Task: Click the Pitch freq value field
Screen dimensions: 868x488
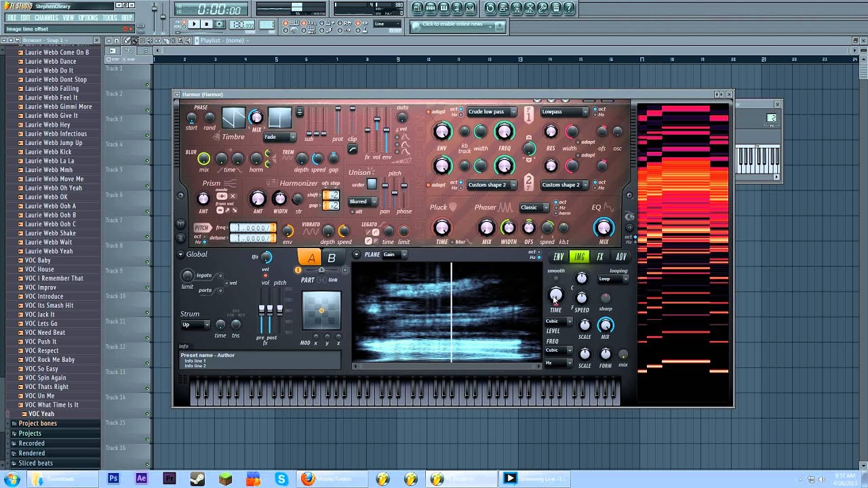Action: coord(252,228)
